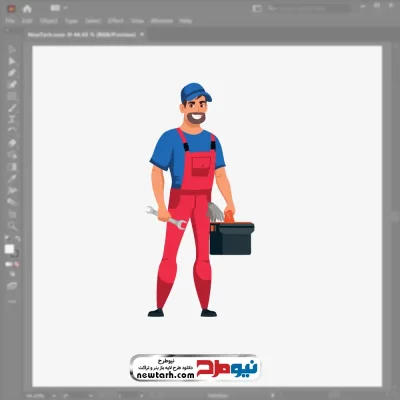
Task: Select the Type tool
Action: [x=12, y=119]
